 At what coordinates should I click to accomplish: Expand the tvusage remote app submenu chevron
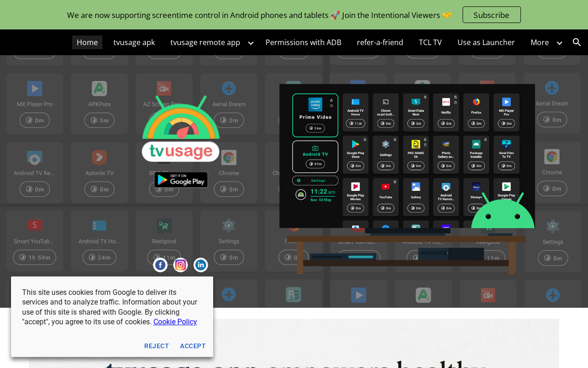click(x=251, y=43)
